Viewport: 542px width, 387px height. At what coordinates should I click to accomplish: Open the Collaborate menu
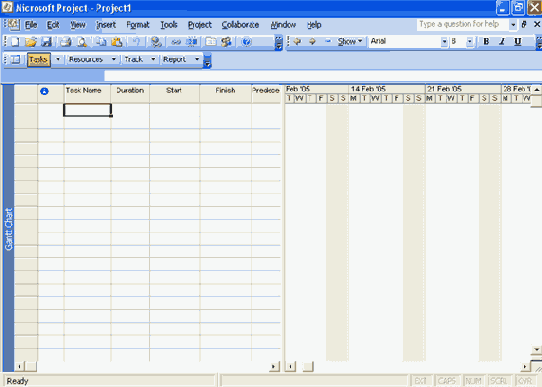tap(240, 25)
